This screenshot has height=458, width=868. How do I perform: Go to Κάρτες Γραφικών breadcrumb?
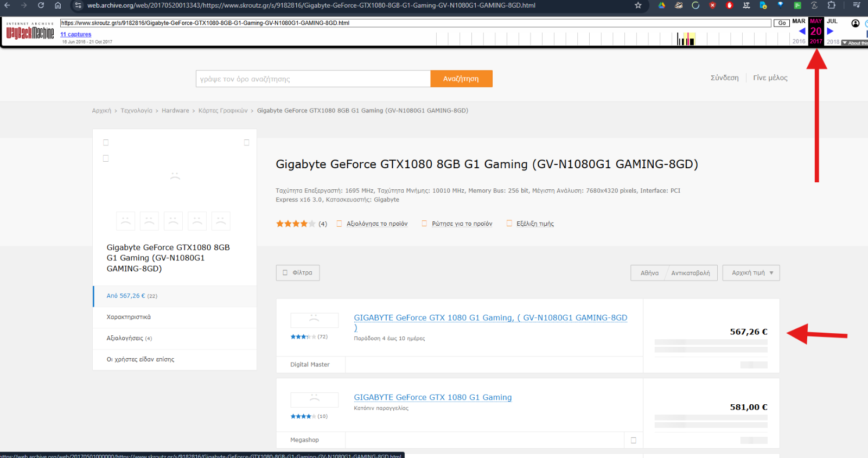223,111
